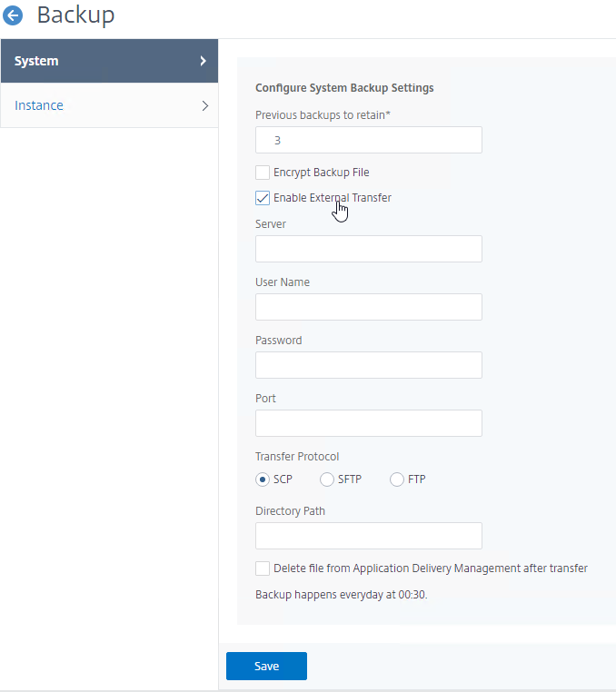
Task: Click the Previous backups to retain field
Action: [369, 141]
